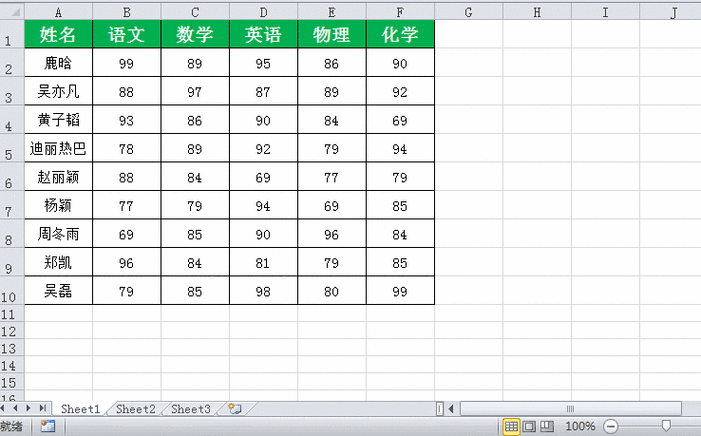Click the zoom out minus button
701x436 pixels.
611,427
